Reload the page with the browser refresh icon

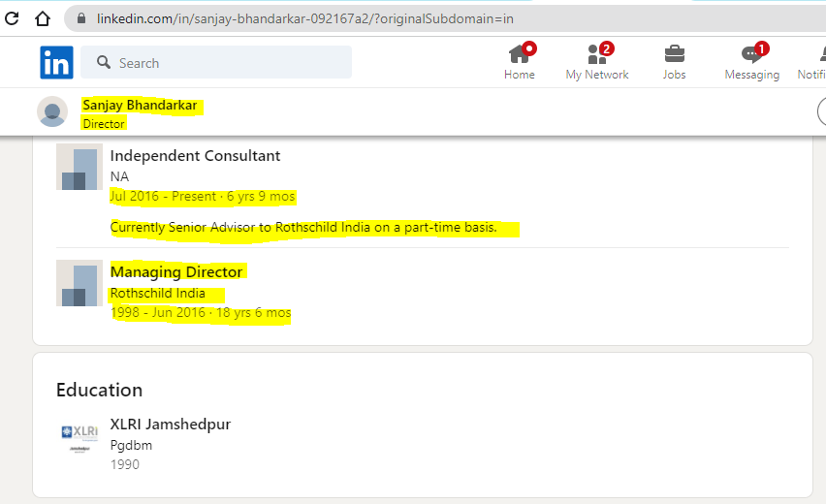(x=12, y=18)
